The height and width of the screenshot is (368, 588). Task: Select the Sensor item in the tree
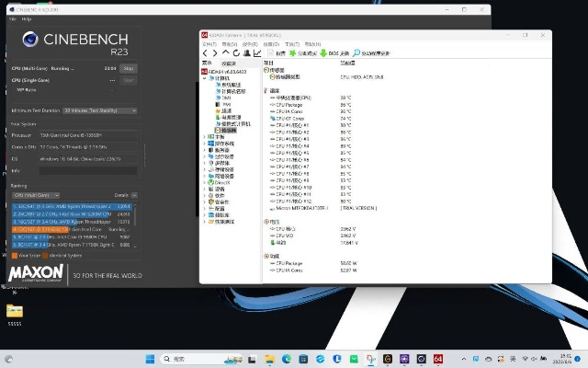(228, 131)
